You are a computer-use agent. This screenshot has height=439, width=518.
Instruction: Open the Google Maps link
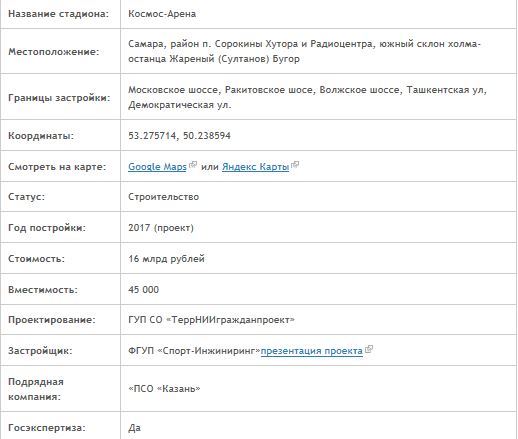coord(157,166)
